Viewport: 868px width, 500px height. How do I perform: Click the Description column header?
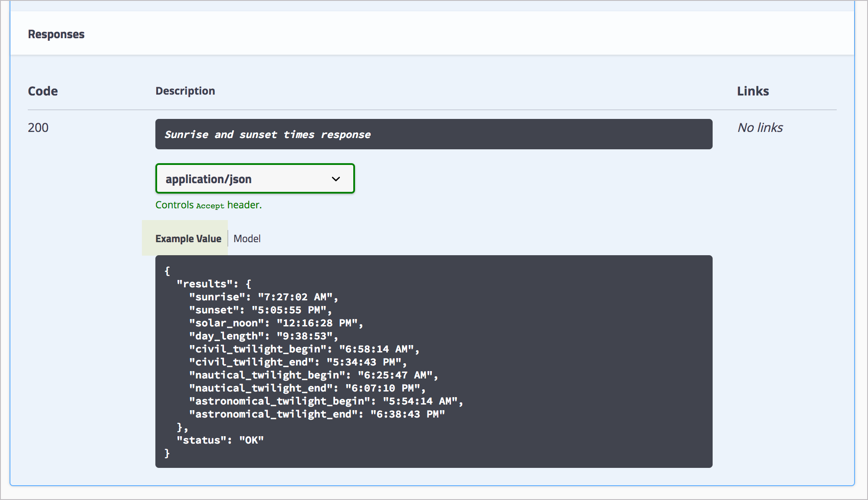point(185,91)
